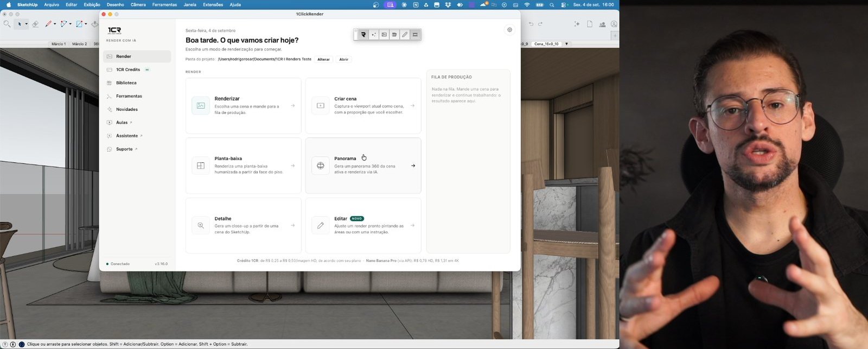
Task: Open the Suporte external link
Action: [x=137, y=149]
